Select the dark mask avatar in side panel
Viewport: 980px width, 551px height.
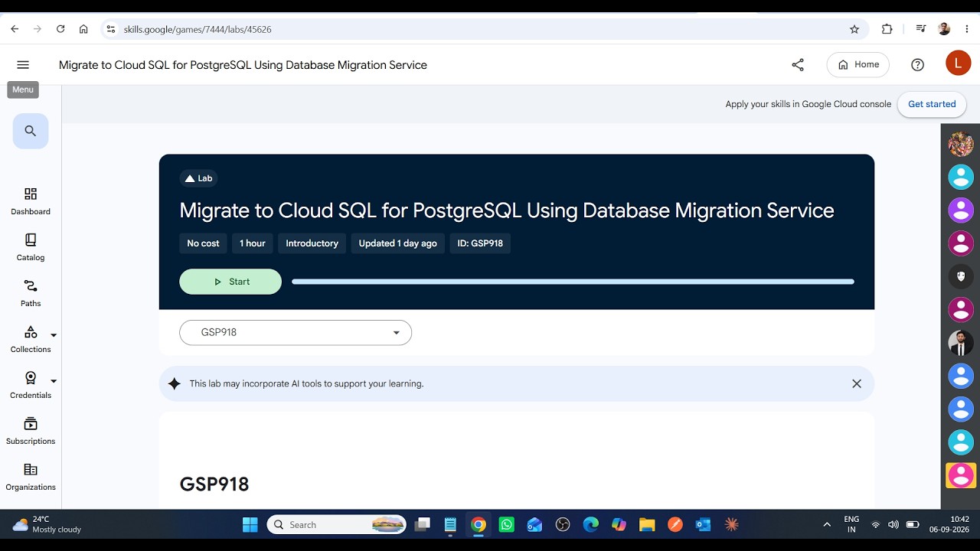pyautogui.click(x=961, y=276)
